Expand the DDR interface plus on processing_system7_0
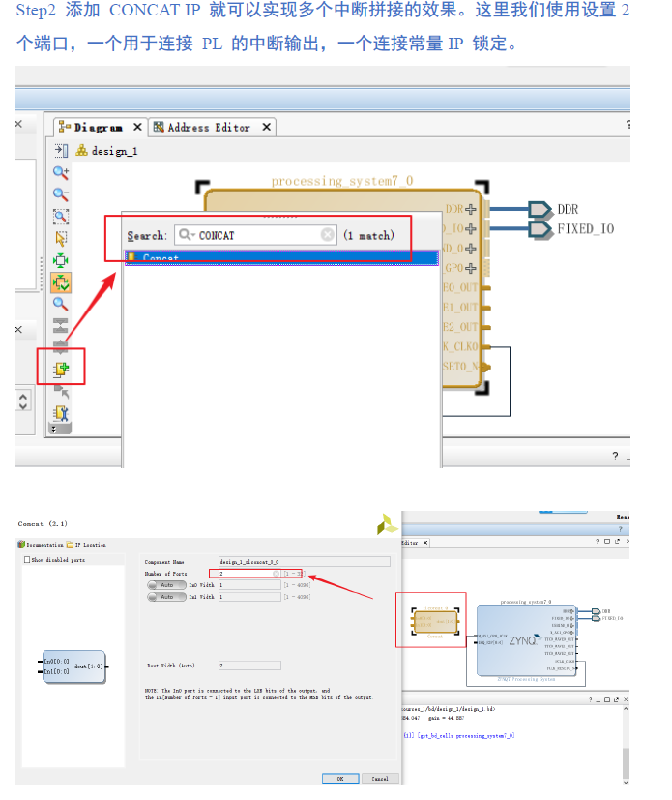This screenshot has height=800, width=672. click(471, 209)
